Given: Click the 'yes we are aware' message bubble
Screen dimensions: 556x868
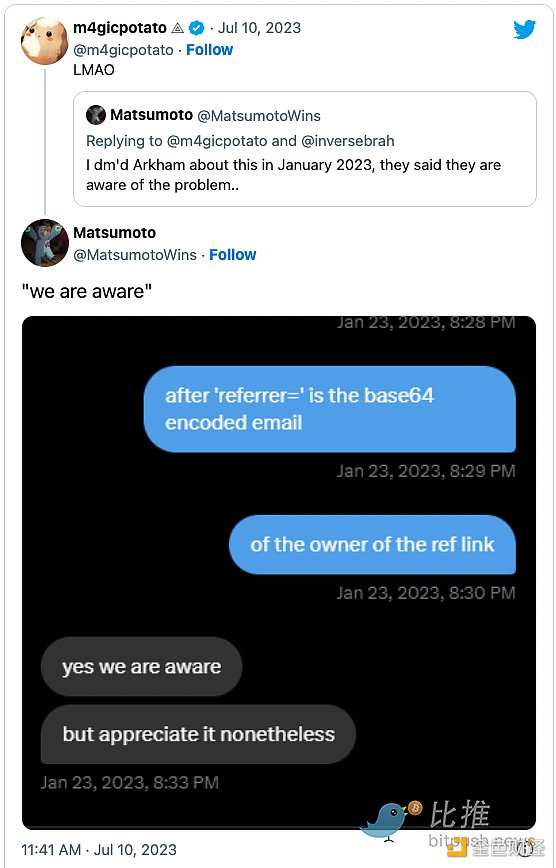Looking at the screenshot, I should point(141,666).
